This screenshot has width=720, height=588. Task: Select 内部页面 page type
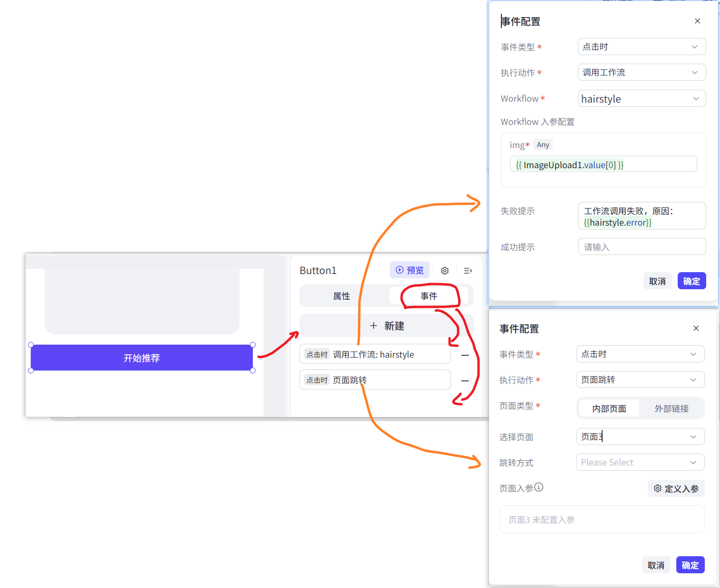point(609,408)
